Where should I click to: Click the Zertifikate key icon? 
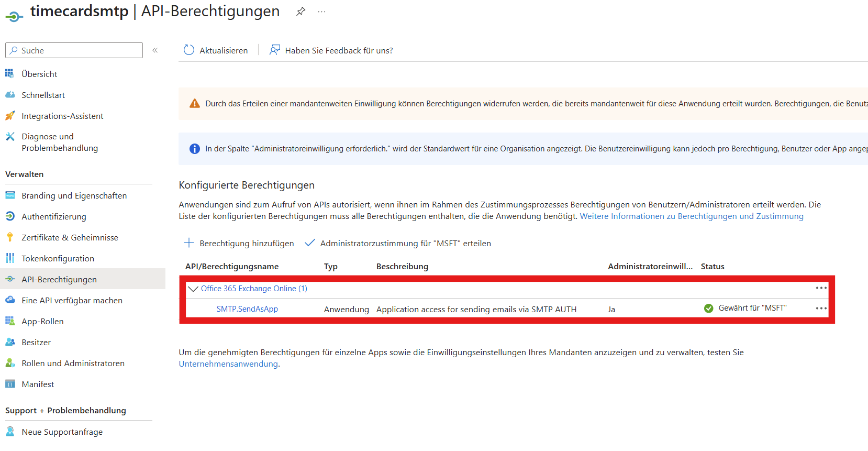coord(10,237)
